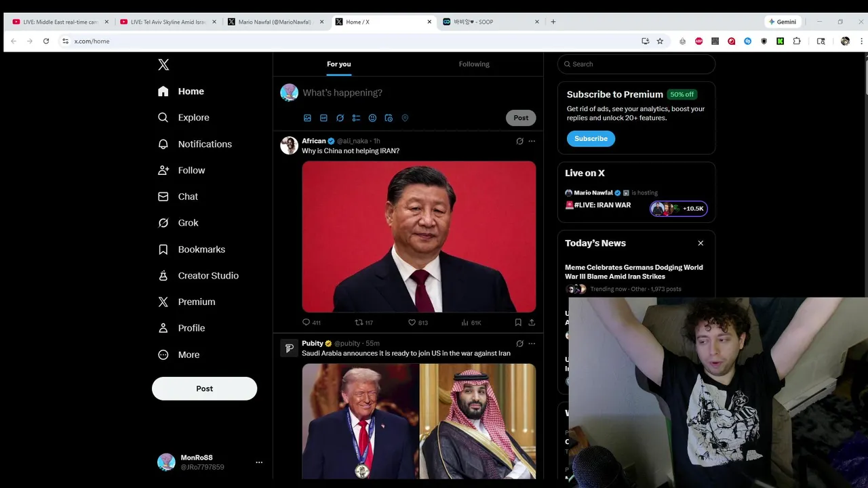Dismiss the Today's News panel
This screenshot has height=488, width=868.
(x=701, y=243)
